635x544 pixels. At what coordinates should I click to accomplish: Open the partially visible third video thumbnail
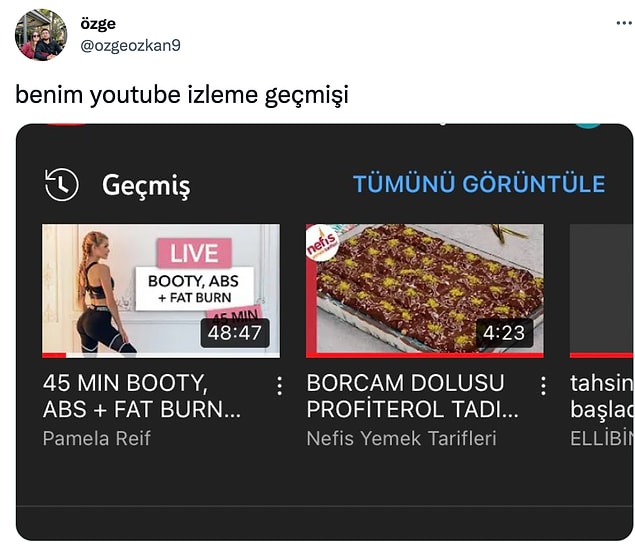601,291
